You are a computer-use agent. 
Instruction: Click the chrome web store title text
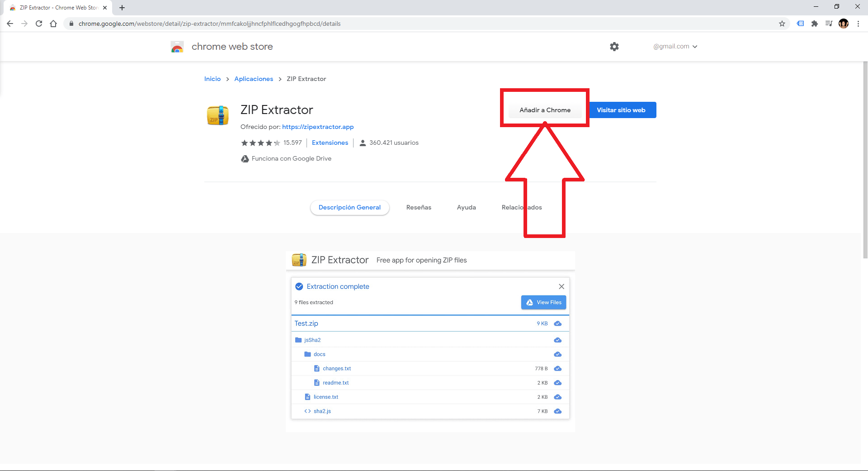(232, 47)
